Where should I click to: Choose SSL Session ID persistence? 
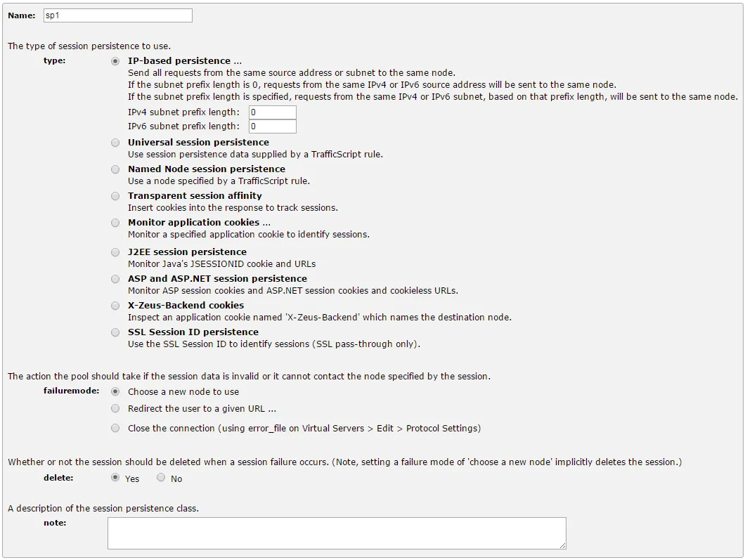[115, 332]
